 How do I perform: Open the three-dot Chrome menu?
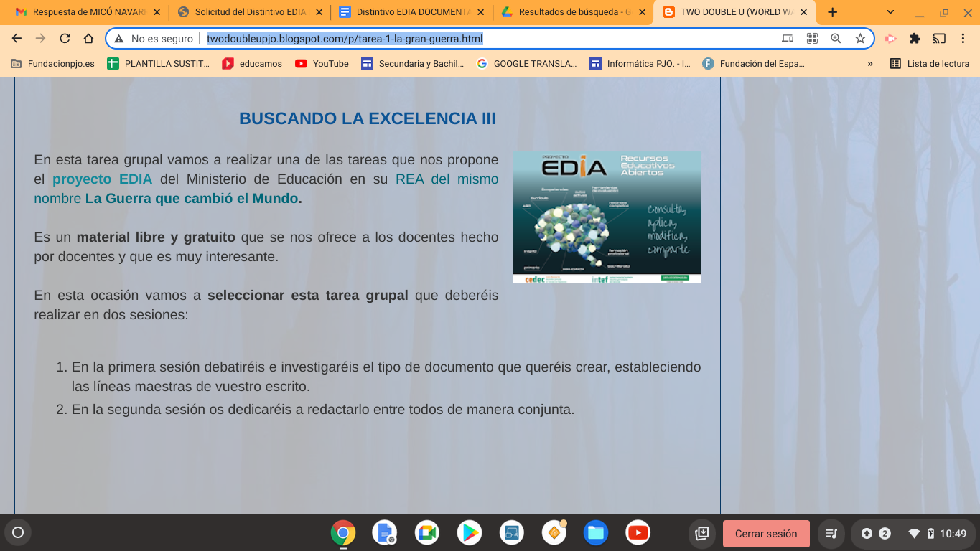tap(964, 39)
